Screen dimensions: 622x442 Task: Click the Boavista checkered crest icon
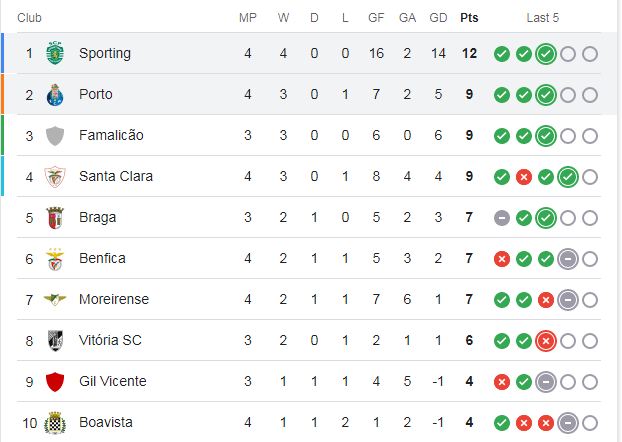[x=55, y=423]
